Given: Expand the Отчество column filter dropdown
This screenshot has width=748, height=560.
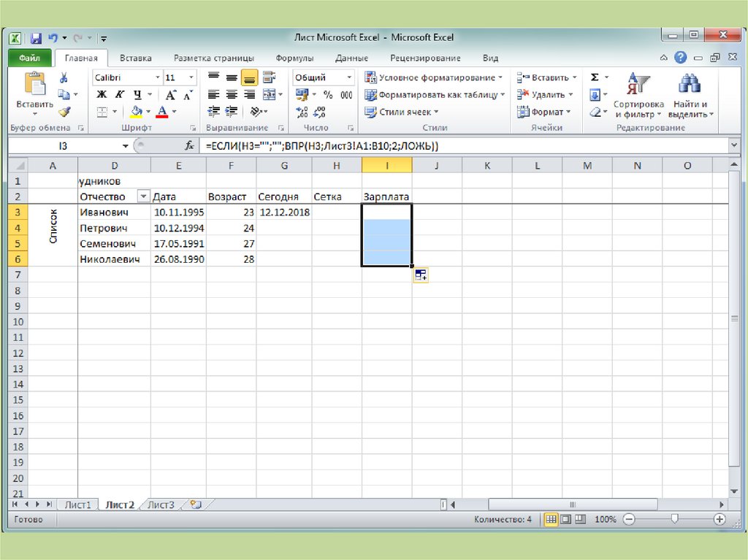Looking at the screenshot, I should 142,196.
